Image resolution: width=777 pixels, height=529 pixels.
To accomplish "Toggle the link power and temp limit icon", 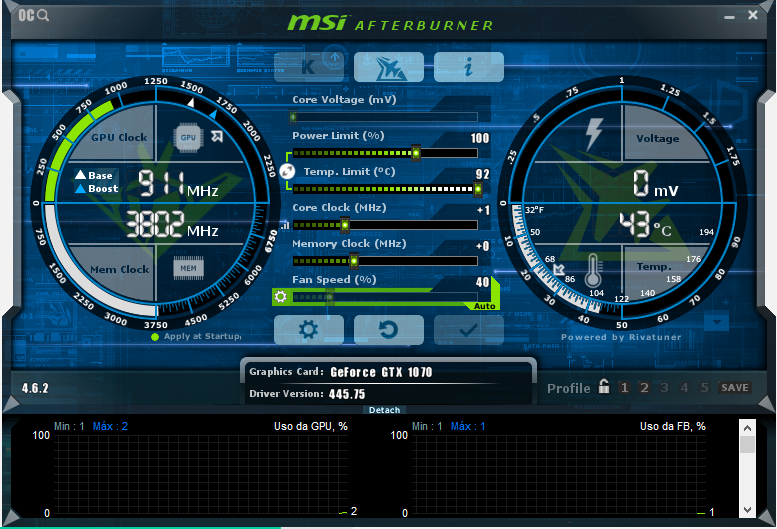I will (287, 171).
